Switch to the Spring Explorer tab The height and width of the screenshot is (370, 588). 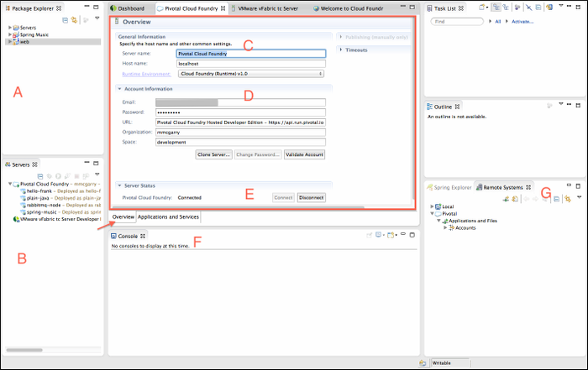point(449,187)
